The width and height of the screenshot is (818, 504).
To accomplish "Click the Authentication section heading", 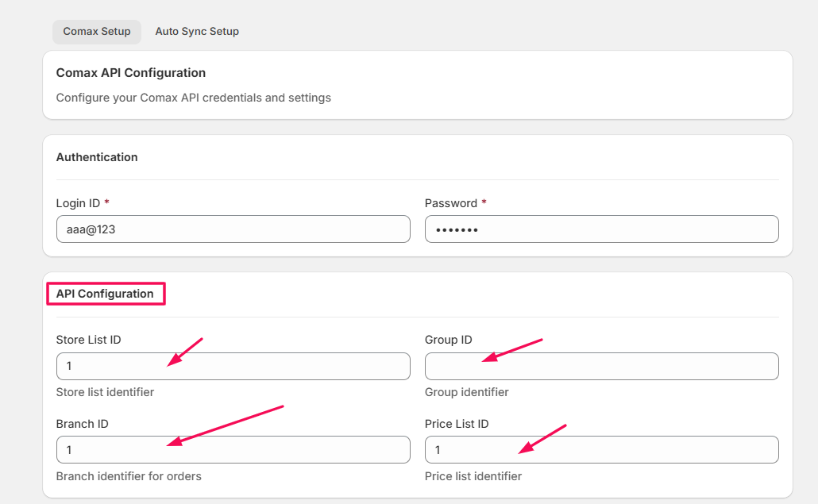I will click(x=97, y=157).
